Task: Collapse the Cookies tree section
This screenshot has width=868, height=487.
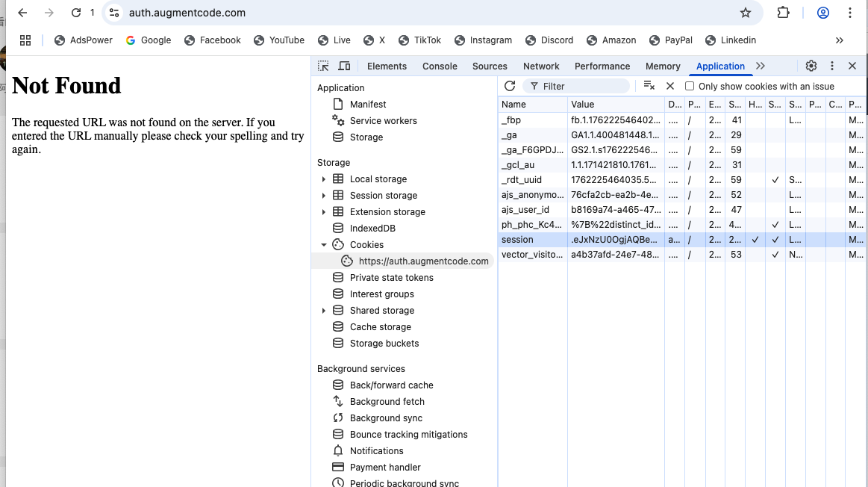Action: (323, 245)
